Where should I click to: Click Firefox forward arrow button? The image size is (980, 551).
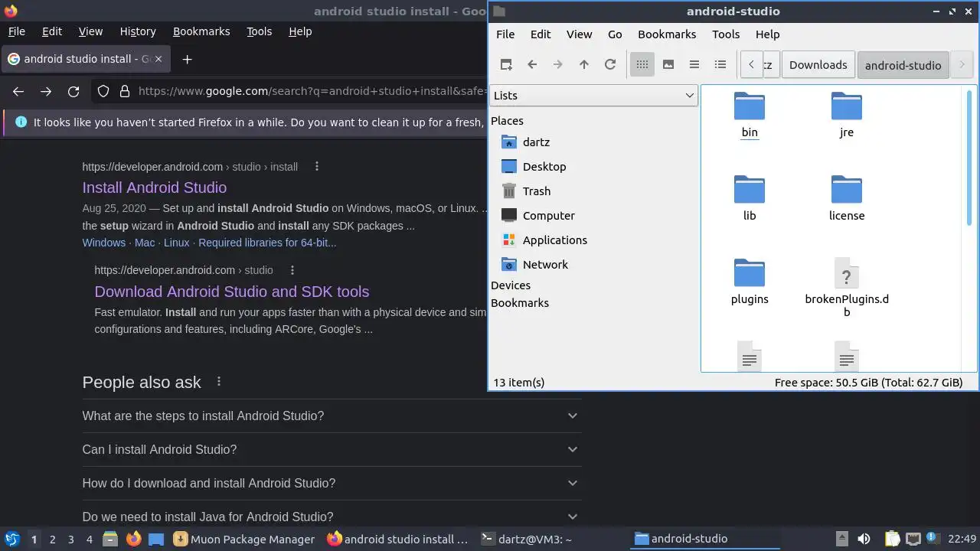click(46, 92)
